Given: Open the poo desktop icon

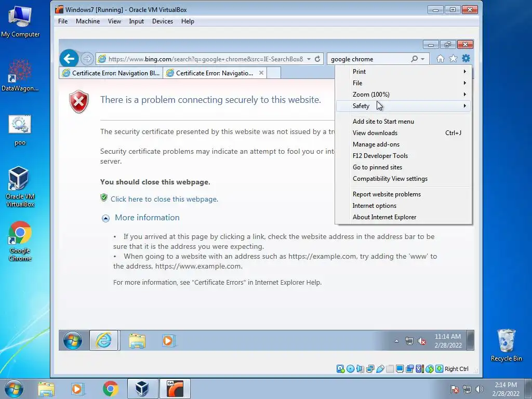Looking at the screenshot, I should 20,130.
